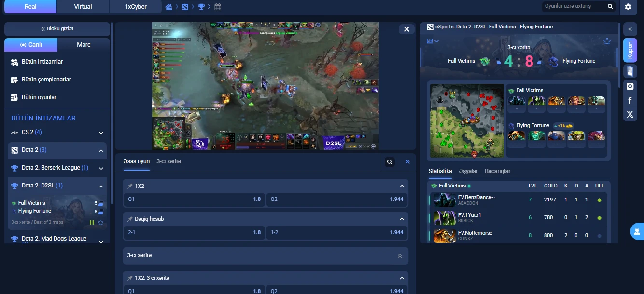Close the live video stream panel
Screen dimensions: 644x294
tap(406, 29)
